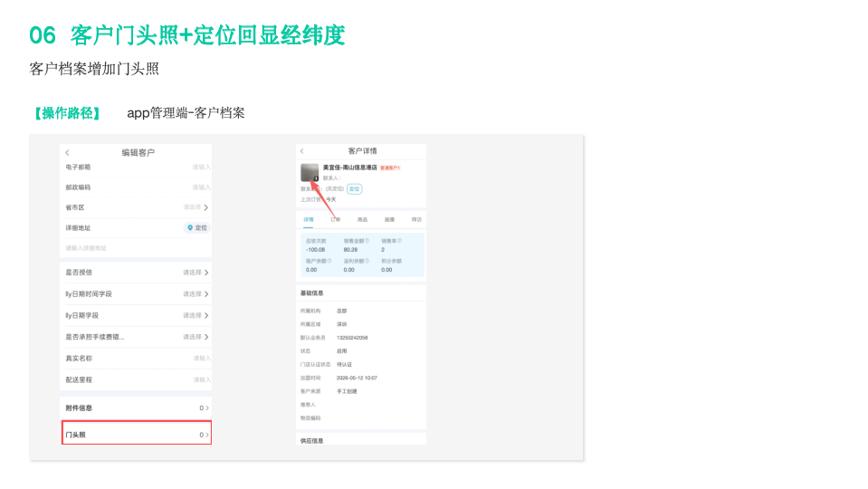Go back from the 编辑客户 screen
The height and width of the screenshot is (489, 868).
coord(68,153)
